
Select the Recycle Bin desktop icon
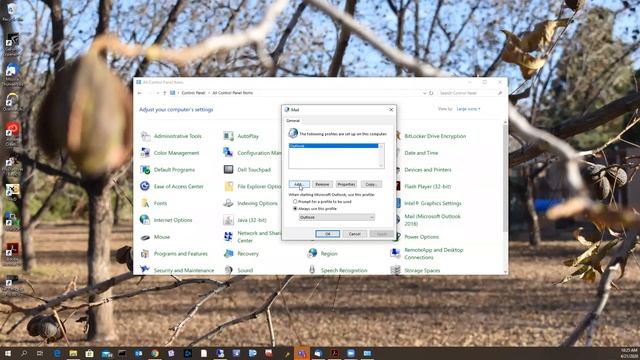click(x=12, y=11)
